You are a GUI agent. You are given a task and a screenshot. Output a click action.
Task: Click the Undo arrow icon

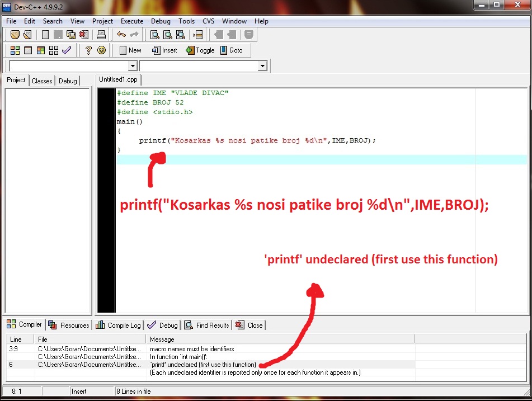pos(121,34)
